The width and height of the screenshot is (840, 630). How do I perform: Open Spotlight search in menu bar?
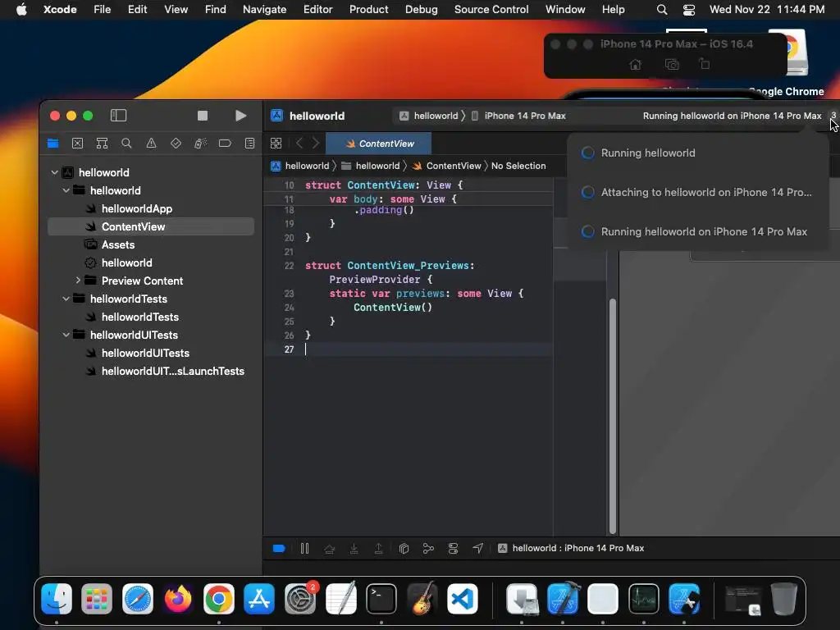pos(662,10)
